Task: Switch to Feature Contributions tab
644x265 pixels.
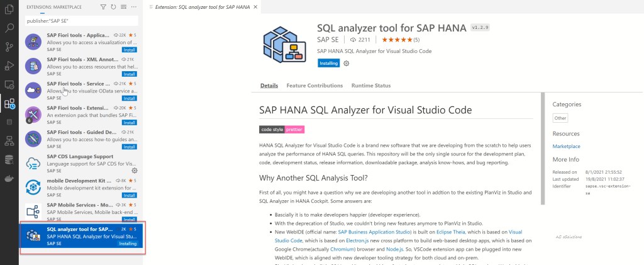Action: pos(314,86)
